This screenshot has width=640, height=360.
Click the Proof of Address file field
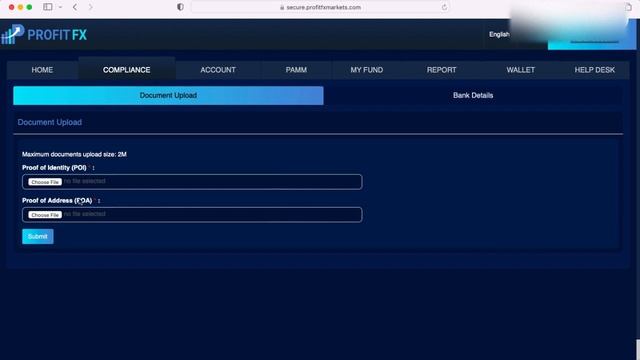[192, 215]
